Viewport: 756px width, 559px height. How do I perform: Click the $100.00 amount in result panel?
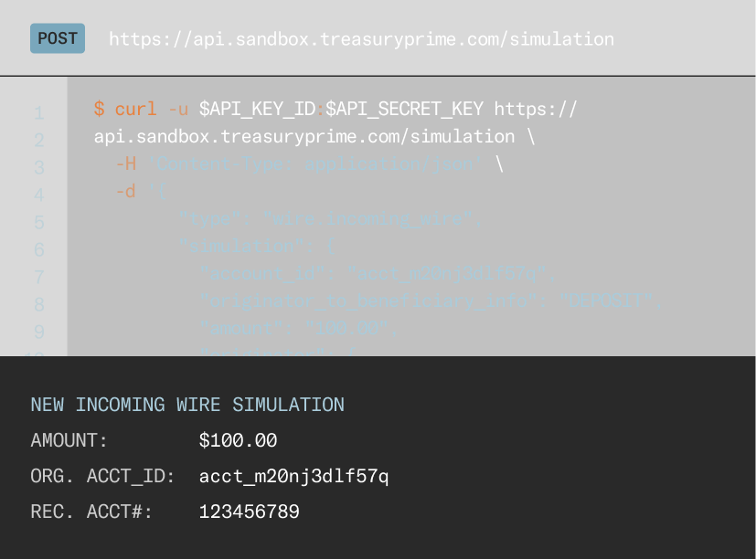point(238,441)
